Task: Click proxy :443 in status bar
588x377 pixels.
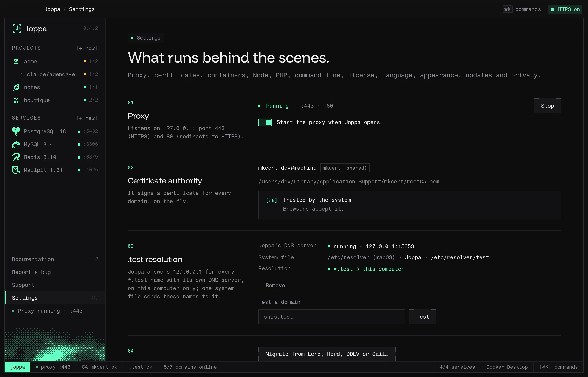Action: (53, 367)
